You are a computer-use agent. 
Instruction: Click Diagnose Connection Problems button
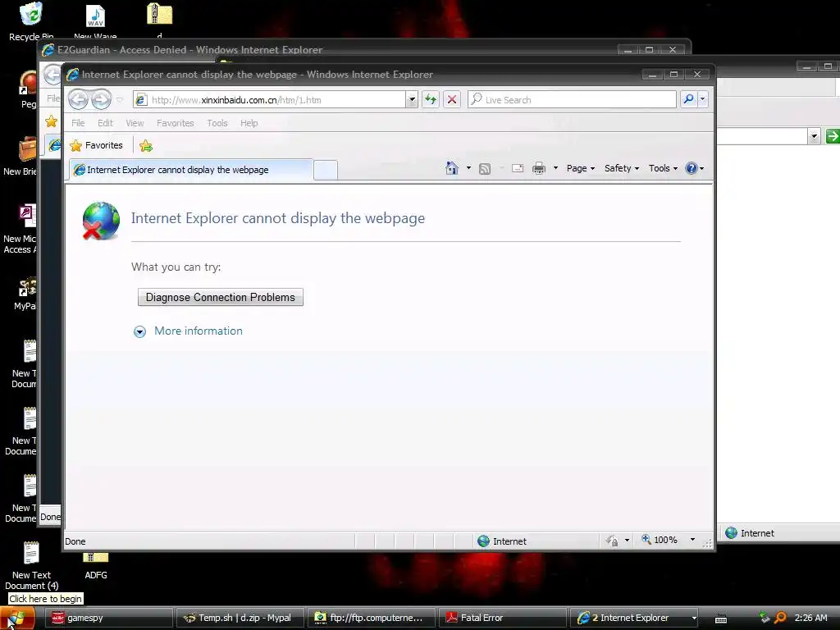[220, 297]
